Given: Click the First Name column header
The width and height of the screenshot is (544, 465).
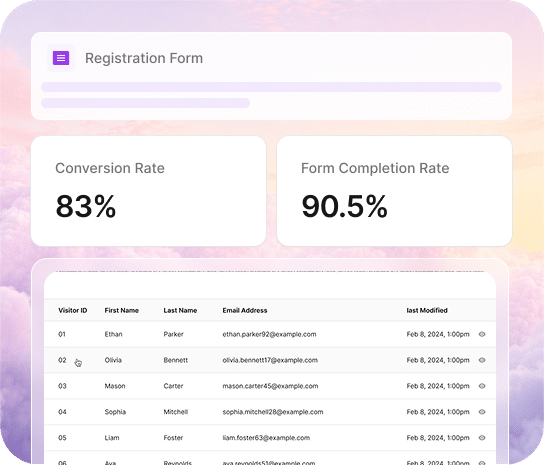Looking at the screenshot, I should click(121, 310).
